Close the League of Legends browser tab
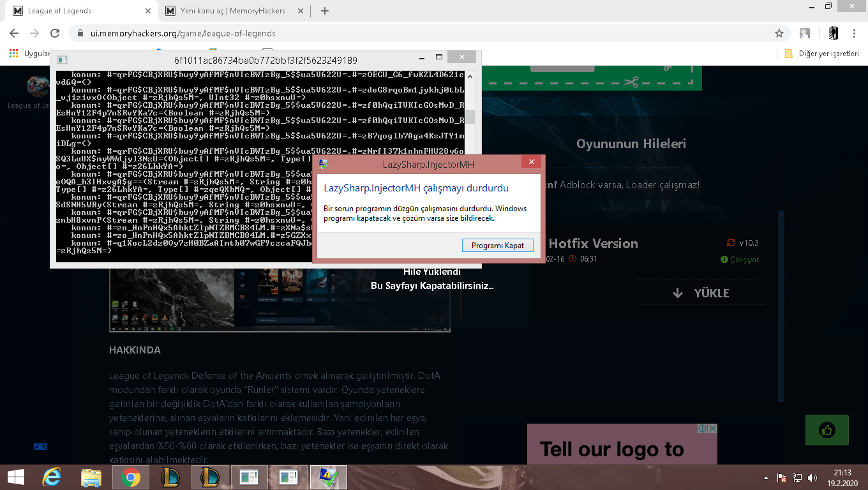This screenshot has width=868, height=490. point(147,11)
